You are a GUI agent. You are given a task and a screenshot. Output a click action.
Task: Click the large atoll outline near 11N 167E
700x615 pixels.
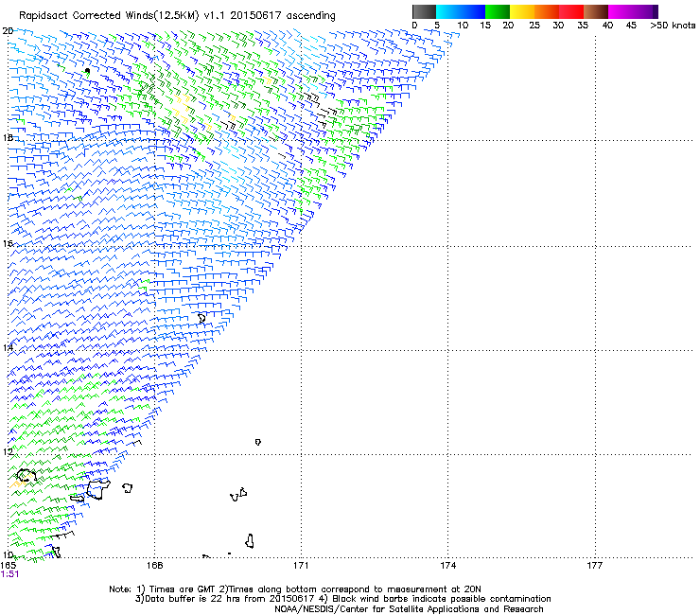(98, 489)
